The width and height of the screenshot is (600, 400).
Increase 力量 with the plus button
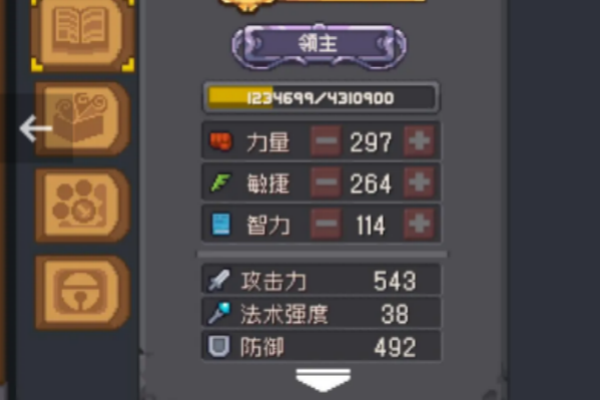coord(419,141)
